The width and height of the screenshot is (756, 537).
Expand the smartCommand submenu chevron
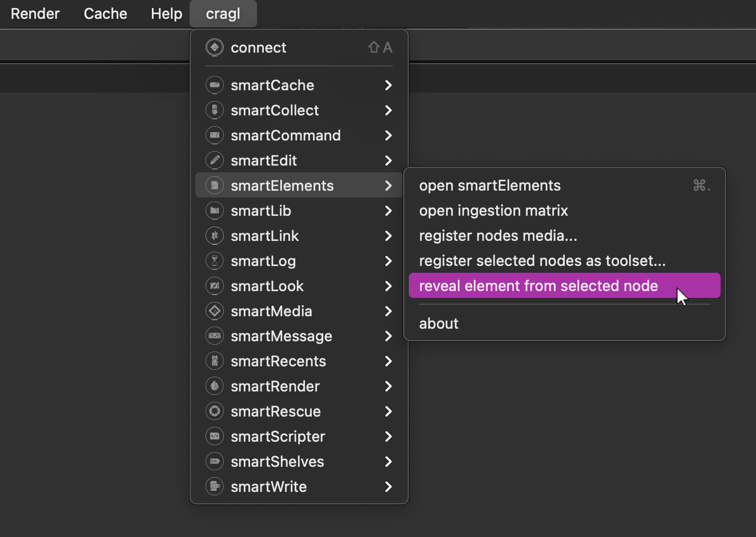click(x=388, y=135)
